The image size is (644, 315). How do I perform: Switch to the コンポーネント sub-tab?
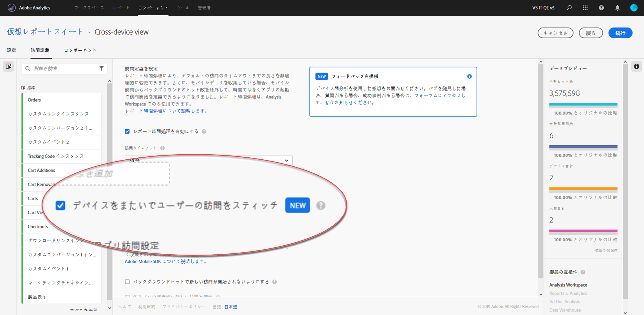(x=80, y=50)
